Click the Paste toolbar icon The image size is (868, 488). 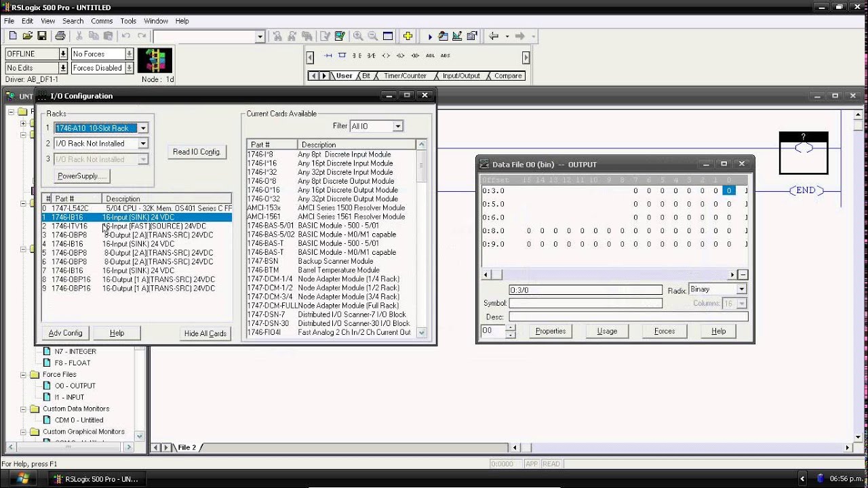pyautogui.click(x=109, y=36)
